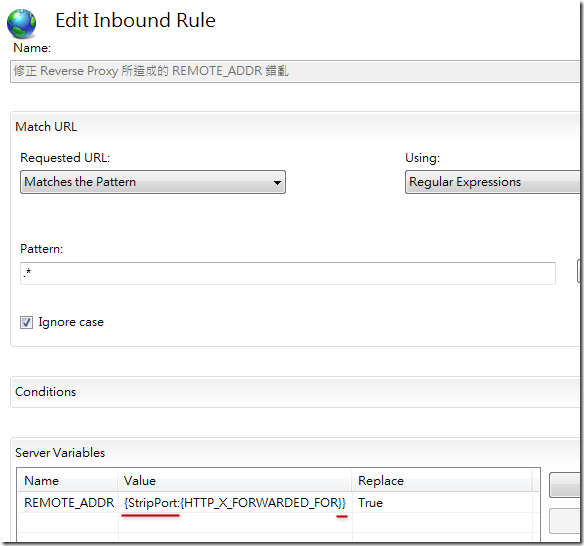
Task: Click the {StripPort:{HTTP_X_FORWARDED_FOR}} value cell
Action: tap(235, 503)
